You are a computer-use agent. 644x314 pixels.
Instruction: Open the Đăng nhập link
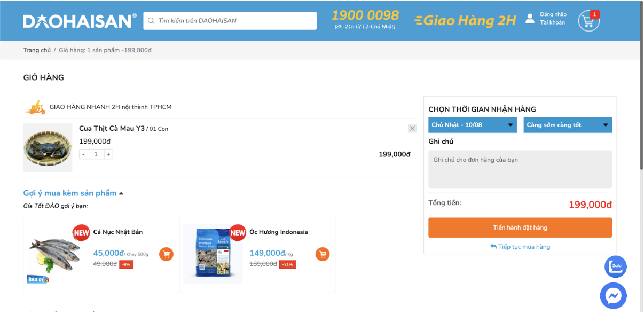[553, 14]
